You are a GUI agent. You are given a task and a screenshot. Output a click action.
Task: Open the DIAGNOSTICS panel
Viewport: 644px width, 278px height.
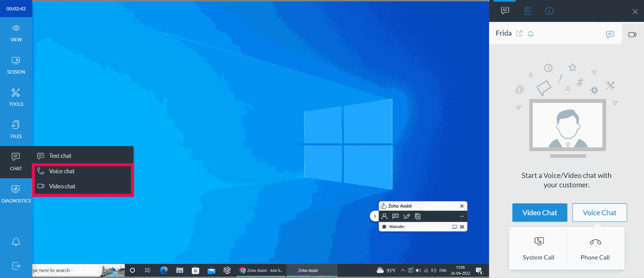click(16, 194)
